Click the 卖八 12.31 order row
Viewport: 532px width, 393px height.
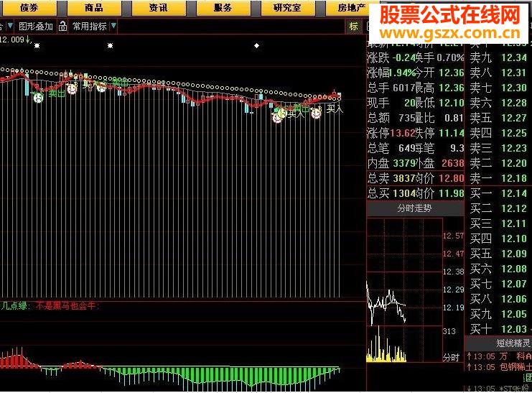point(498,73)
